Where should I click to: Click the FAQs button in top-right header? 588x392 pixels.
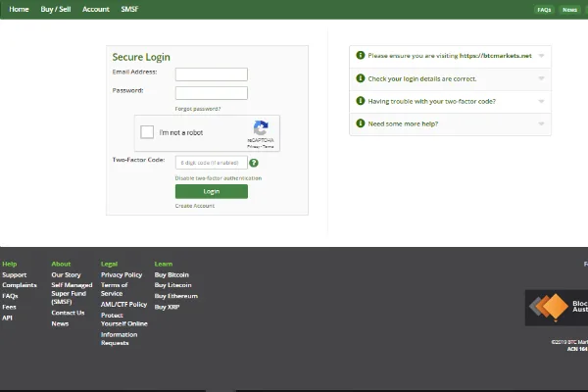click(x=544, y=9)
